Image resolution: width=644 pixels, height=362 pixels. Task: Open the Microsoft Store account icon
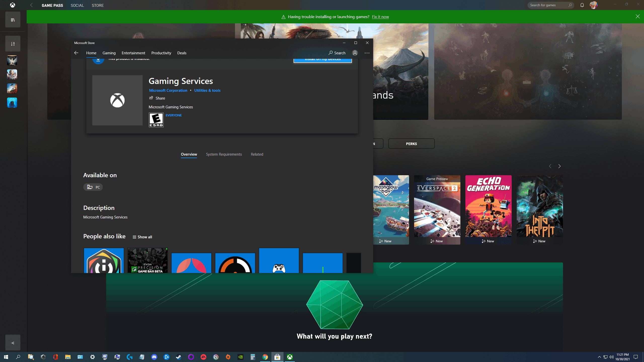tap(355, 53)
